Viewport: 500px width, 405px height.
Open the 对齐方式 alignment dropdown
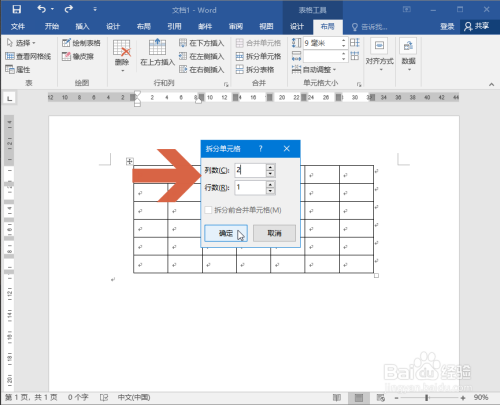click(380, 55)
